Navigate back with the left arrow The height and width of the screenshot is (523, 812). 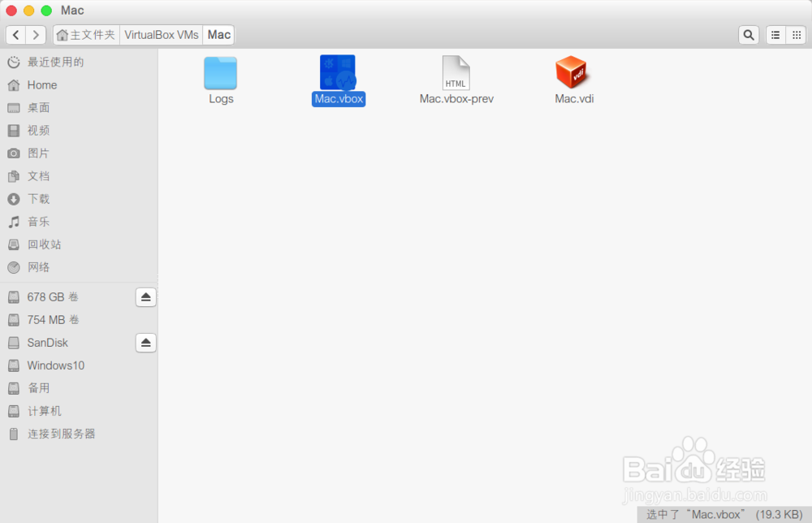point(15,35)
